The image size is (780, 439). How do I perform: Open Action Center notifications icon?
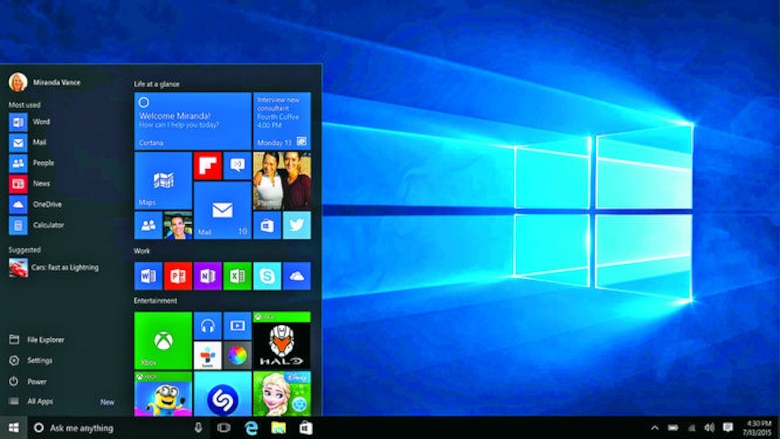click(728, 428)
